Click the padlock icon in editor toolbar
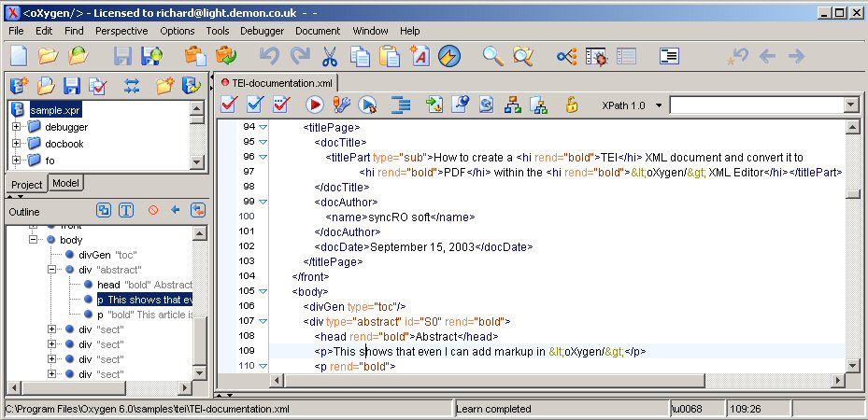 click(x=571, y=105)
